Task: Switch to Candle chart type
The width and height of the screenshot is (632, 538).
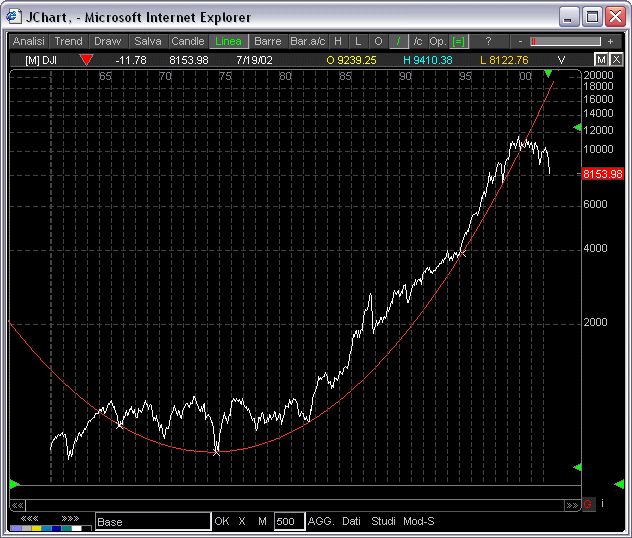Action: point(188,41)
